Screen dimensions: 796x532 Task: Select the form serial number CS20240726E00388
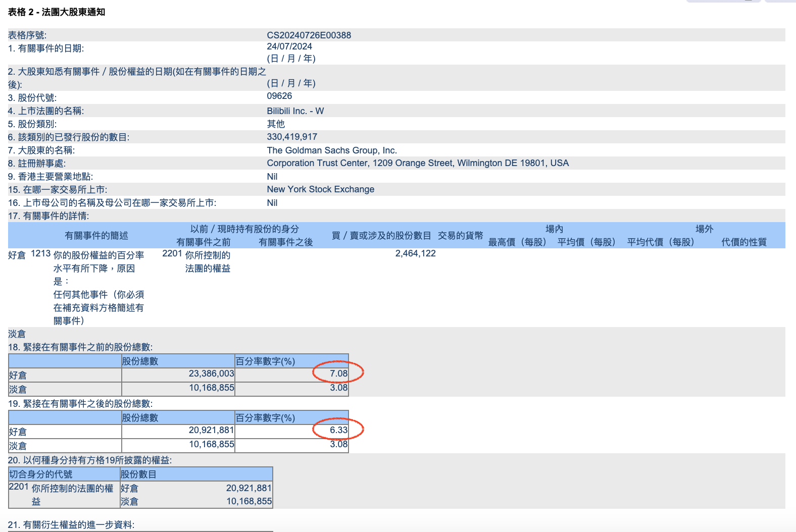point(309,35)
